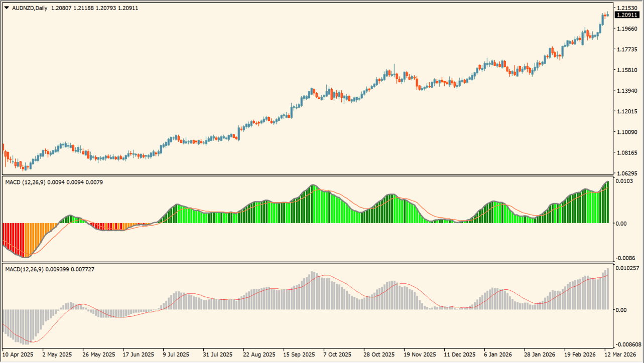The width and height of the screenshot is (644, 363).
Task: Click the 15 Sep 2025 date label
Action: click(299, 353)
